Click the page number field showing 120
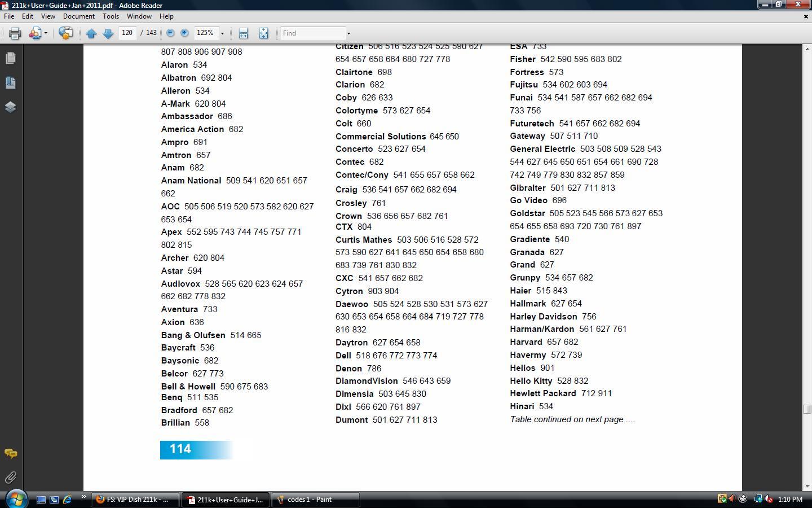 coord(127,33)
